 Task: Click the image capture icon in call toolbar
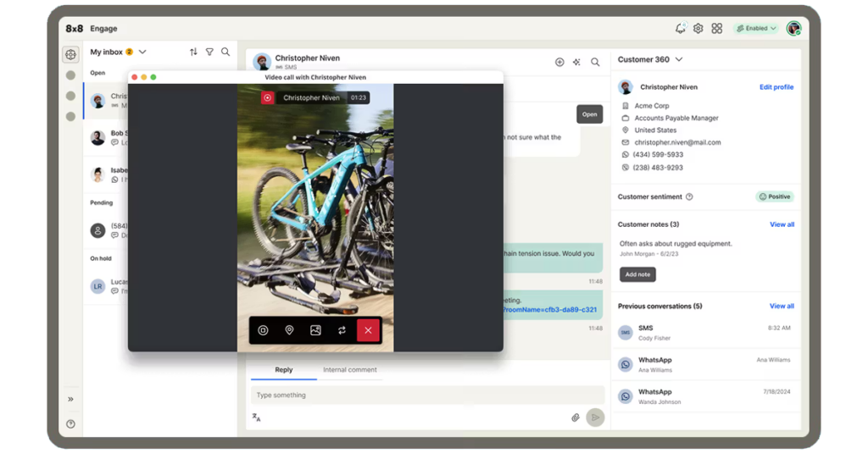coord(315,330)
